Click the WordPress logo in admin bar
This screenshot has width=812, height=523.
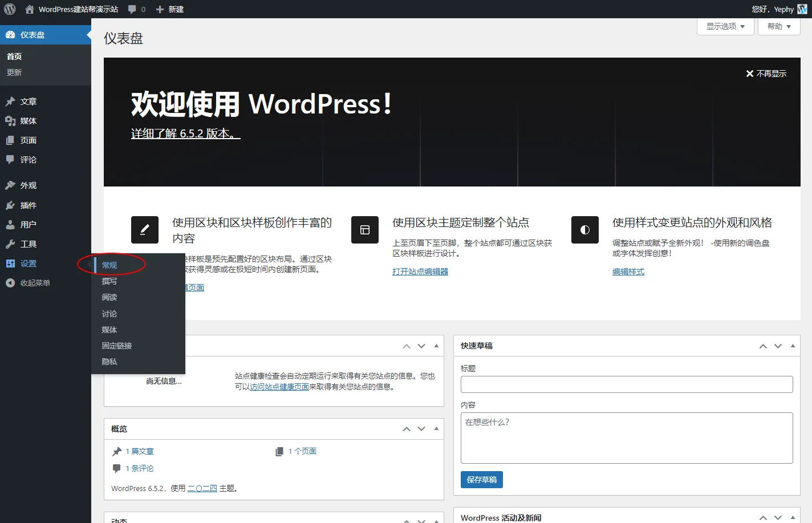10,9
